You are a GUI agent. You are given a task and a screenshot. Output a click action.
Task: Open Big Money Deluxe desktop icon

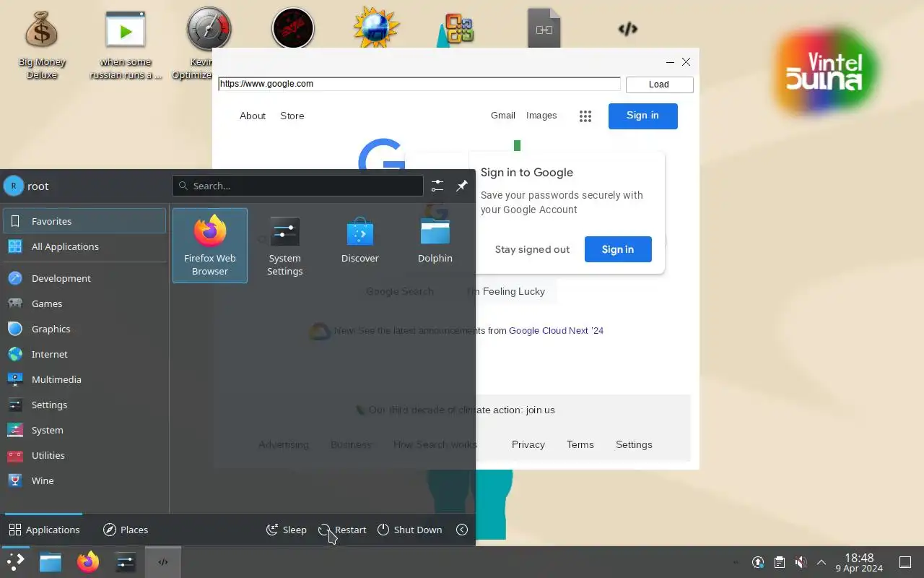tap(41, 43)
